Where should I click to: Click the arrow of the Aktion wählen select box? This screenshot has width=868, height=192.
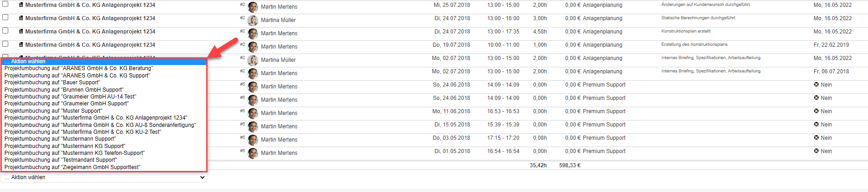coord(202,177)
